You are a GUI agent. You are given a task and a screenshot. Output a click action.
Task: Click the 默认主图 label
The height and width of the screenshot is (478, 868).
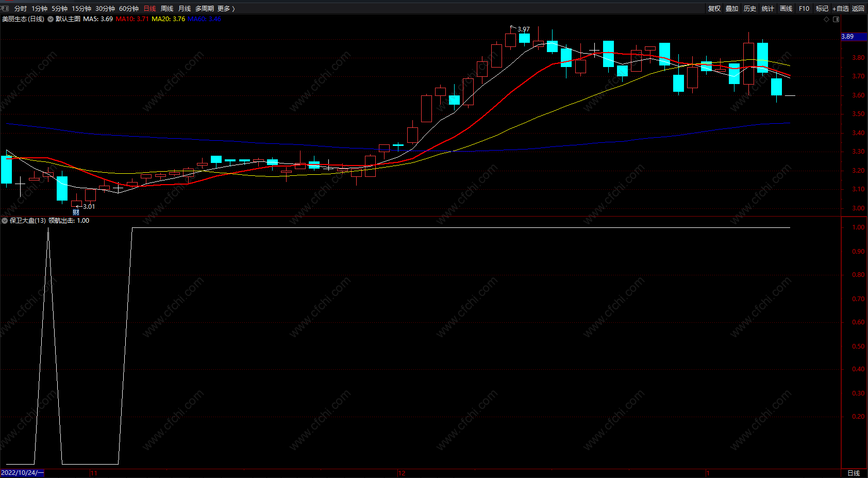[x=68, y=19]
